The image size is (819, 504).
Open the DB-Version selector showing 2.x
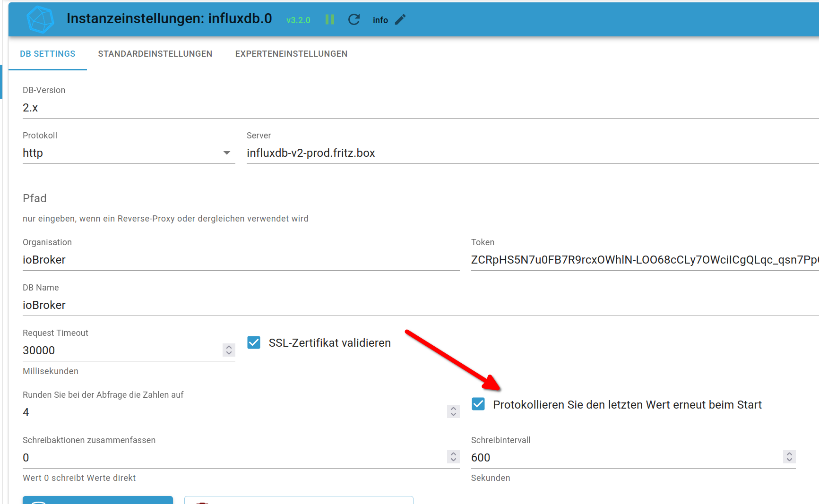pos(421,108)
